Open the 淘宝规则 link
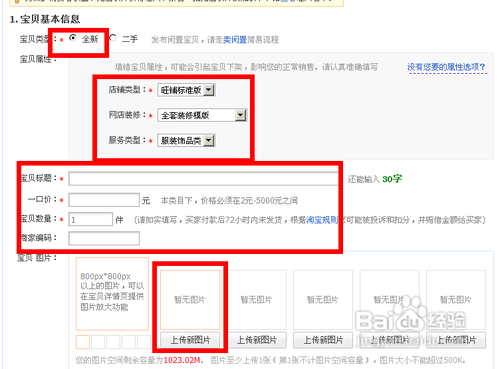500x369 pixels. tap(322, 220)
